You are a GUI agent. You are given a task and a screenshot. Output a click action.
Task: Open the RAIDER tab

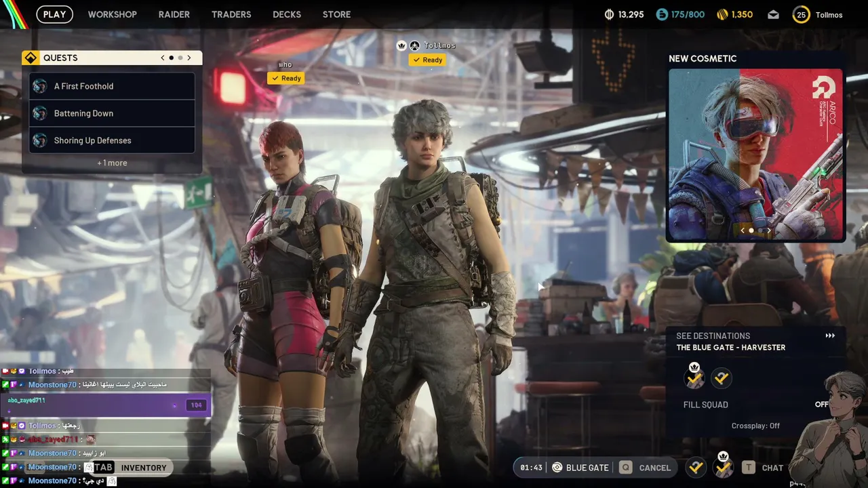point(174,14)
